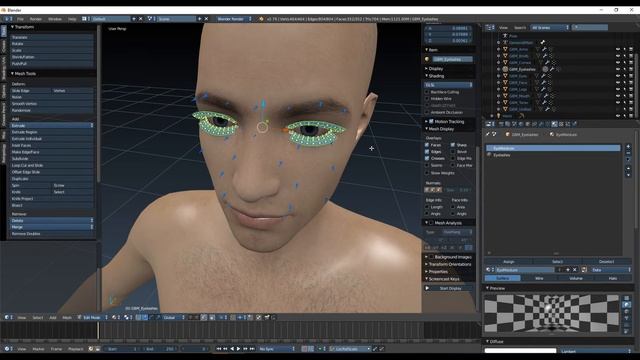Viewport: 640px width, 360px height.
Task: Toggle visibility eye for GBM_Eyelashes in outliner
Action: tap(618, 69)
